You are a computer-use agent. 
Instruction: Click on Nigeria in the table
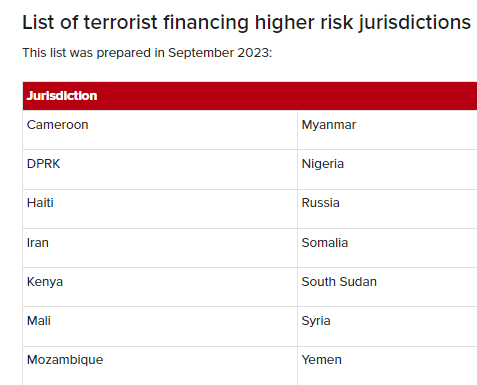coord(323,164)
